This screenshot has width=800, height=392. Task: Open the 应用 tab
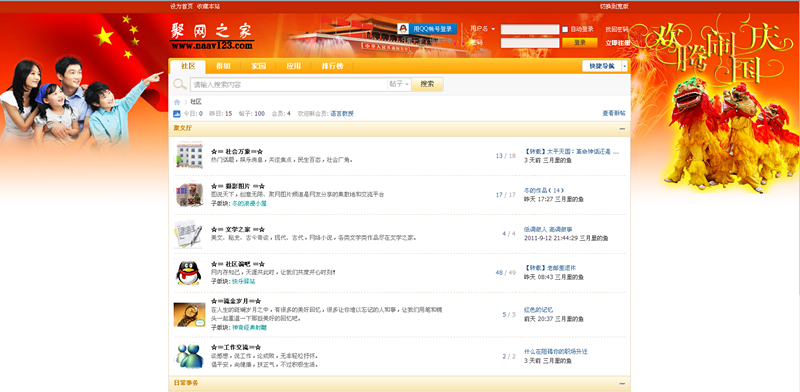(x=293, y=66)
